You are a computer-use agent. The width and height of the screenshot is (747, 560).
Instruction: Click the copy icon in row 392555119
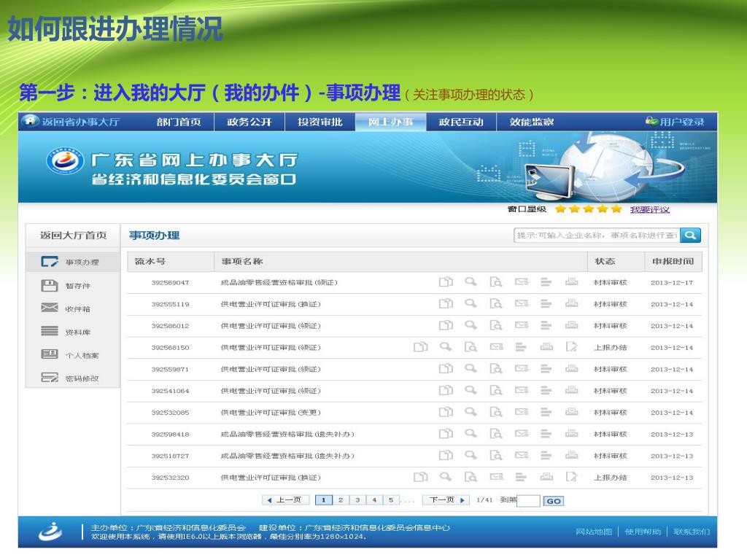click(446, 304)
